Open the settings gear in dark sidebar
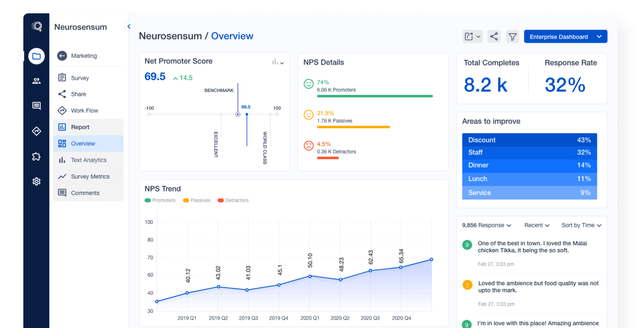 (x=37, y=181)
